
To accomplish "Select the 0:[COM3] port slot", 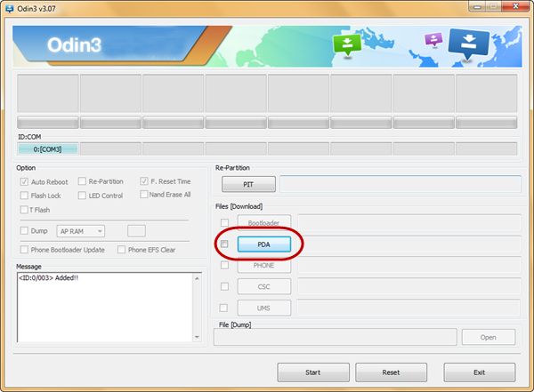I will pyautogui.click(x=48, y=148).
